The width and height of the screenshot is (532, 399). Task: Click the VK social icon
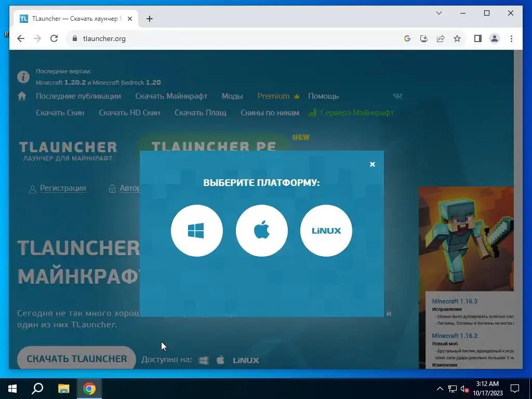point(397,96)
